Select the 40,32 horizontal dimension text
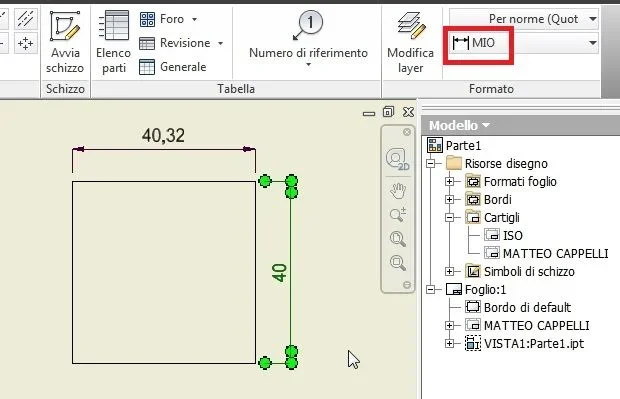 click(x=163, y=136)
